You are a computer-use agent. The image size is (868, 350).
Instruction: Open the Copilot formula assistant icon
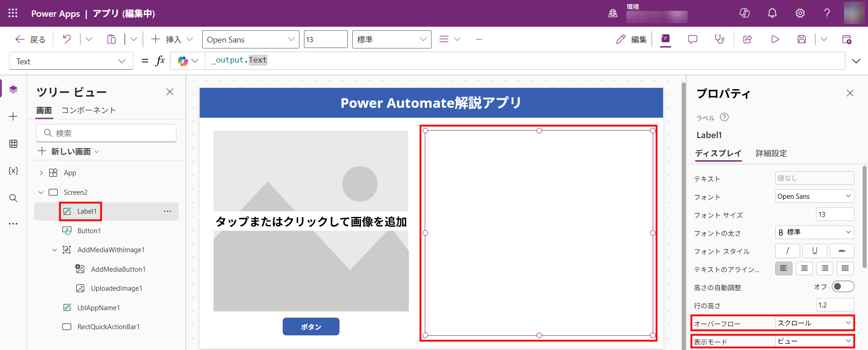click(183, 61)
